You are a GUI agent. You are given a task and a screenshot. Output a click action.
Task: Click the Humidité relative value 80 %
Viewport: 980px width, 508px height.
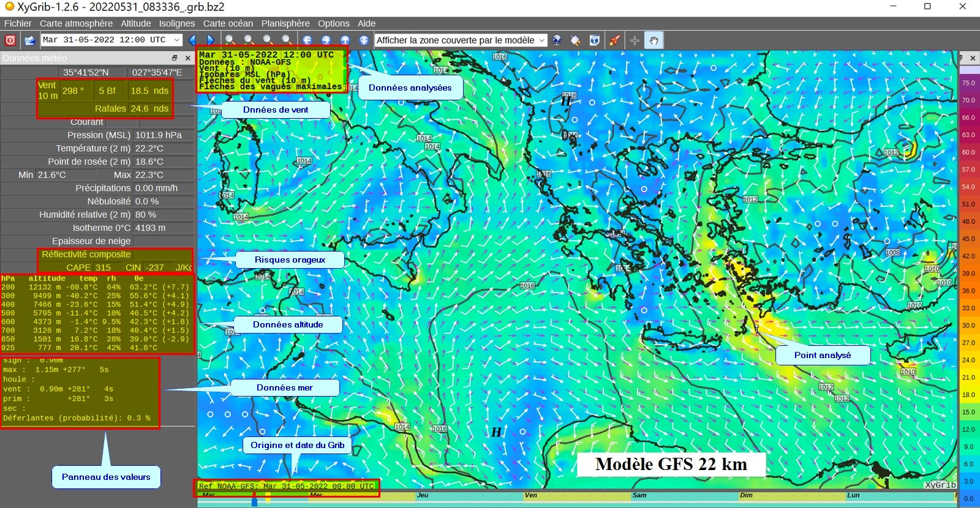(x=146, y=214)
